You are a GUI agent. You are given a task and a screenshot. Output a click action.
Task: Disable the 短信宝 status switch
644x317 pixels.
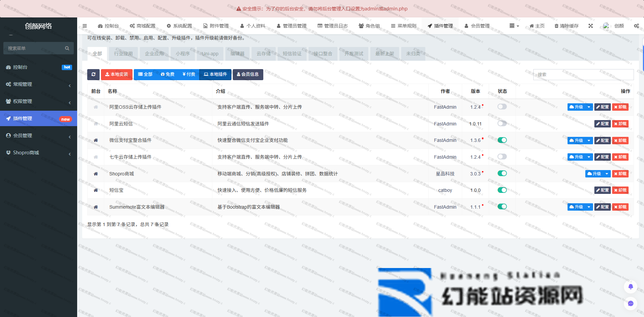pos(502,190)
